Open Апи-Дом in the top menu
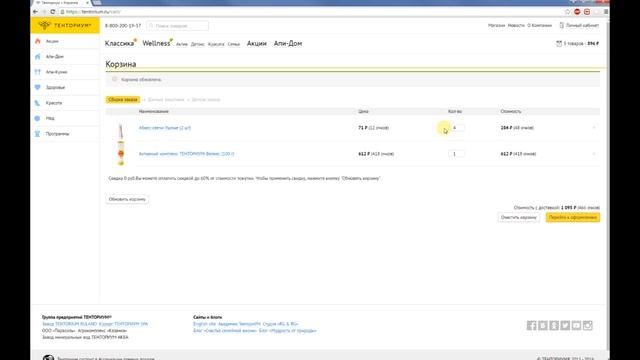This screenshot has width=640, height=360. pos(288,43)
